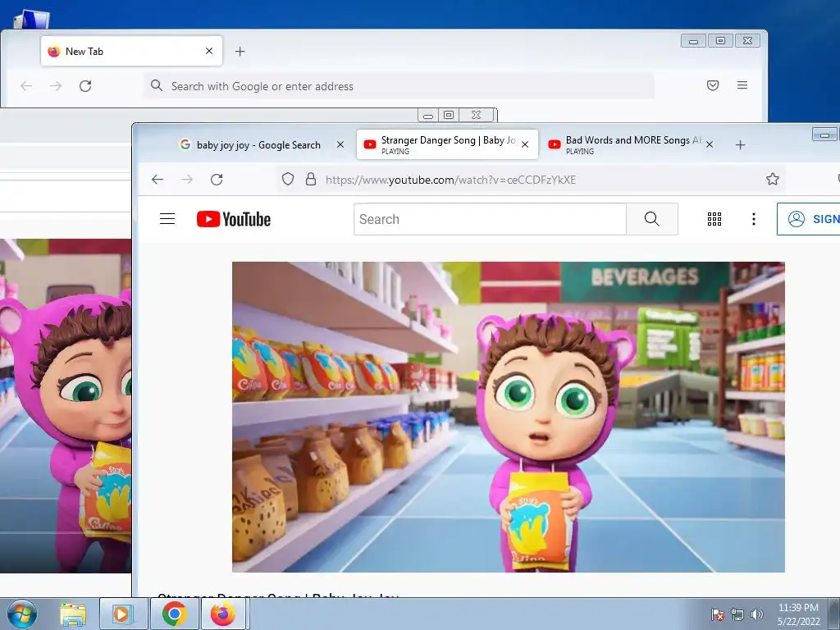Click back arrow in the New Tab window
This screenshot has height=630, width=840.
point(25,85)
